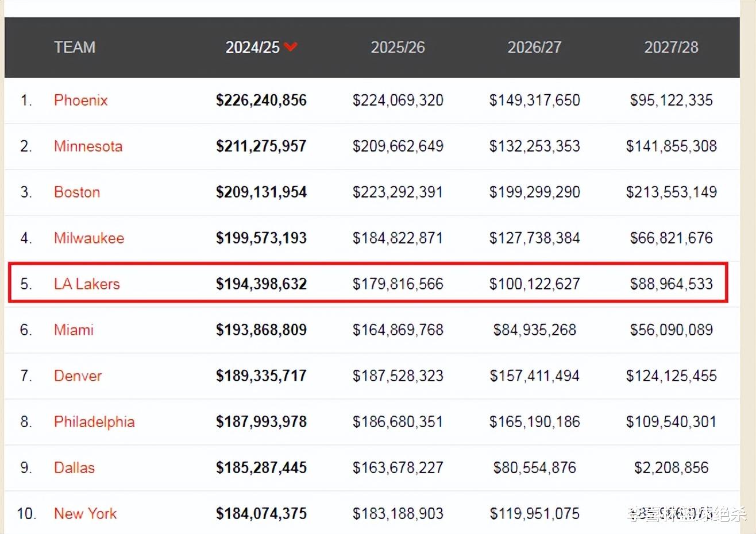
Task: Select Philadelphia 2027/28 value $109,540,301
Action: tap(672, 421)
